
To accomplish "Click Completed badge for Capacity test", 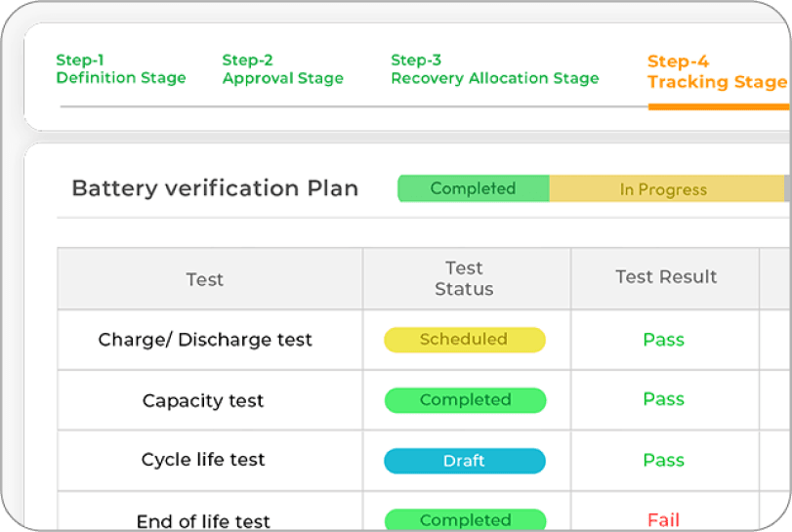I will pyautogui.click(x=465, y=400).
